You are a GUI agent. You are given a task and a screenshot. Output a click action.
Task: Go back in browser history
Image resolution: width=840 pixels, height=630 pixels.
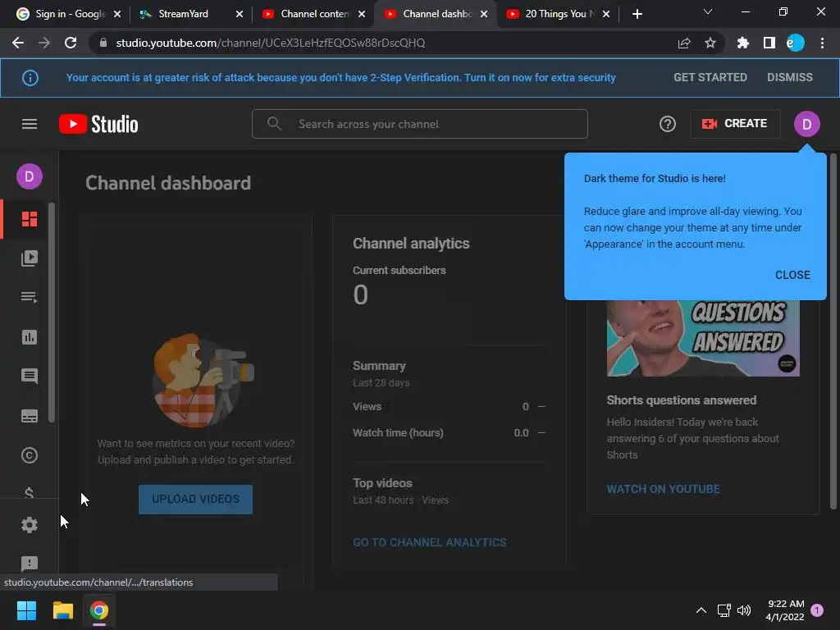click(x=18, y=43)
